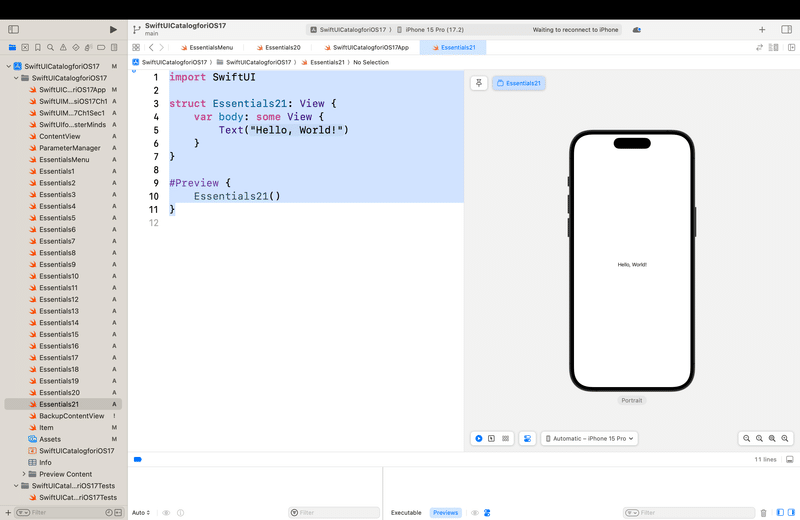The height and width of the screenshot is (520, 800).
Task: Hide the navigator sidebar panel
Action: click(x=14, y=30)
